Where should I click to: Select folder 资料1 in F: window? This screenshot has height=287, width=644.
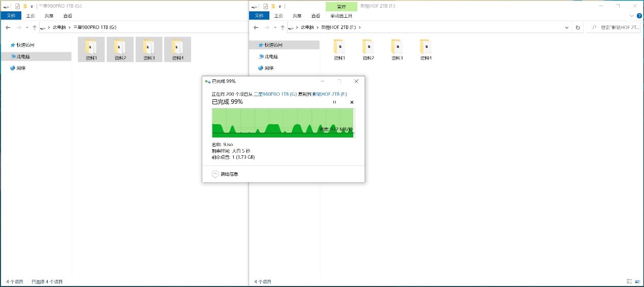click(340, 49)
